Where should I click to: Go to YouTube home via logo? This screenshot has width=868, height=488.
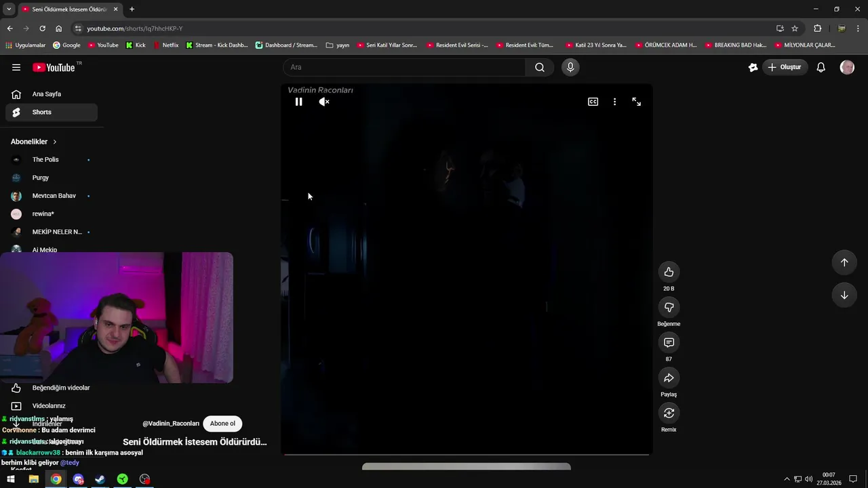point(54,67)
